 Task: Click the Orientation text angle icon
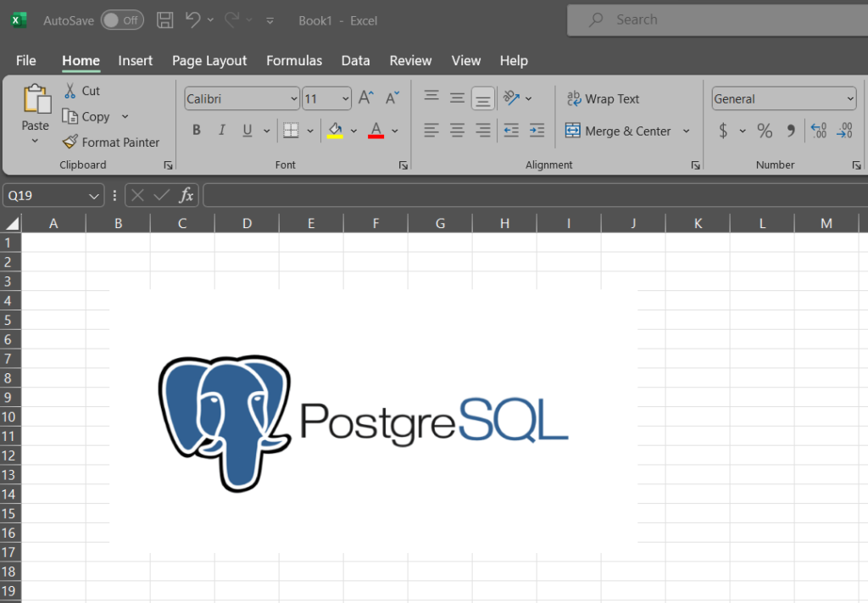coord(511,98)
